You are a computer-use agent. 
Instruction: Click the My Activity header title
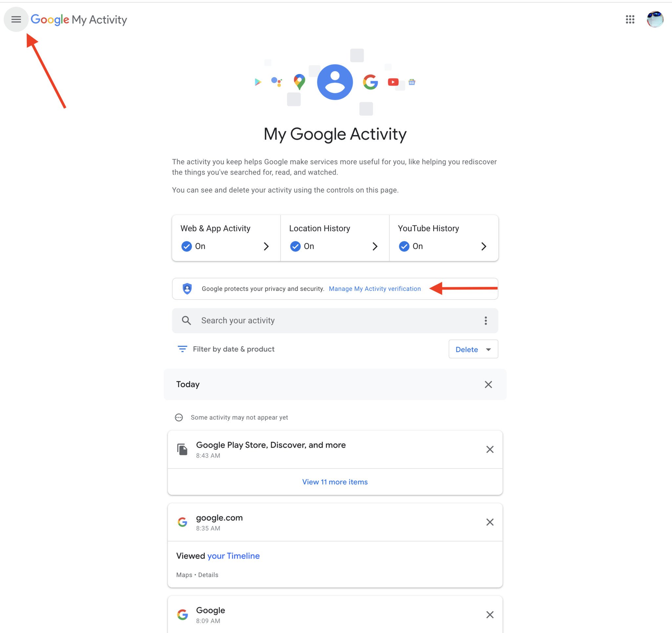[99, 20]
